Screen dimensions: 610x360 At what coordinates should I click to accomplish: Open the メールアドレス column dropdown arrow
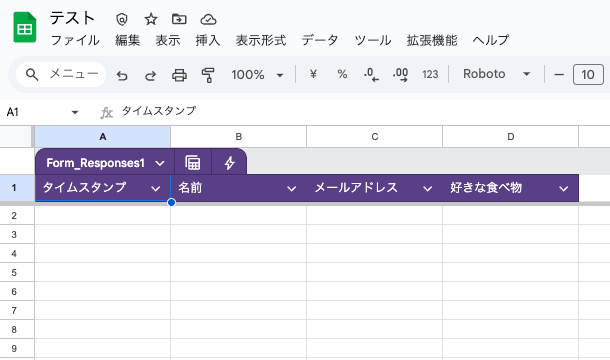point(428,189)
